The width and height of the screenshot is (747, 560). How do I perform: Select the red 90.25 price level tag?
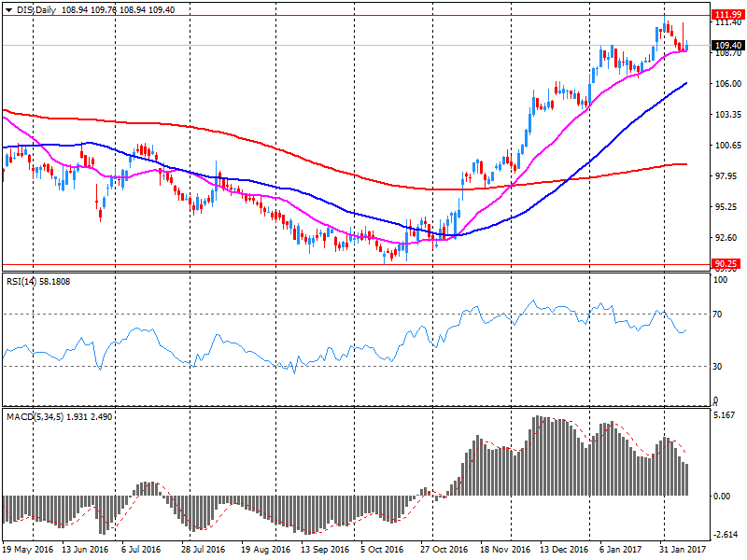pyautogui.click(x=726, y=265)
